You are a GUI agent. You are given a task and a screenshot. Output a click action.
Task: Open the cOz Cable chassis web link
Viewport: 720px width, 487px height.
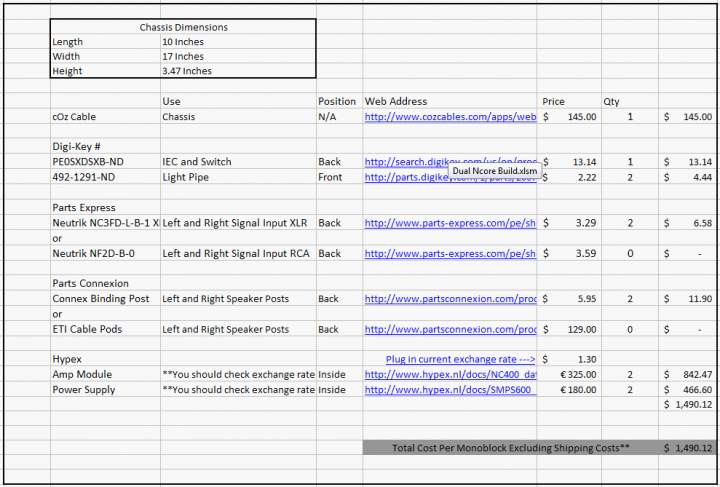coord(450,117)
